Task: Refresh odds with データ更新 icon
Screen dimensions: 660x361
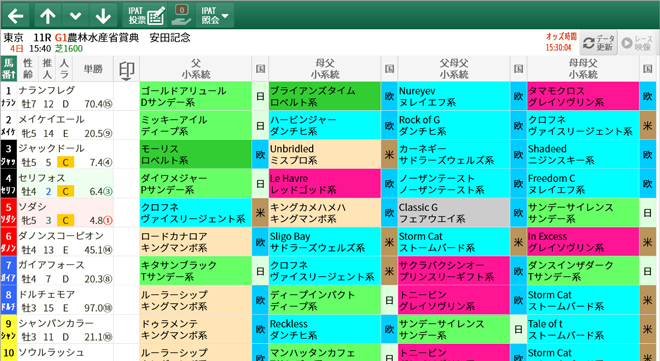Action: [599, 43]
